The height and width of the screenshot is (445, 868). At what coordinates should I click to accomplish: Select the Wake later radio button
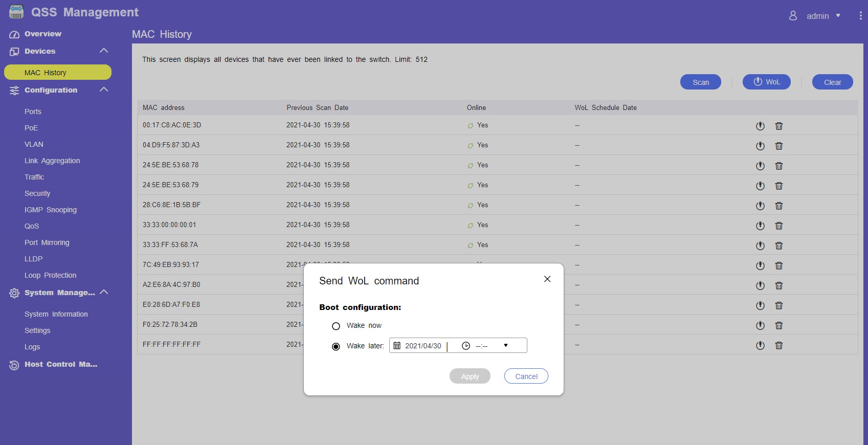[336, 346]
